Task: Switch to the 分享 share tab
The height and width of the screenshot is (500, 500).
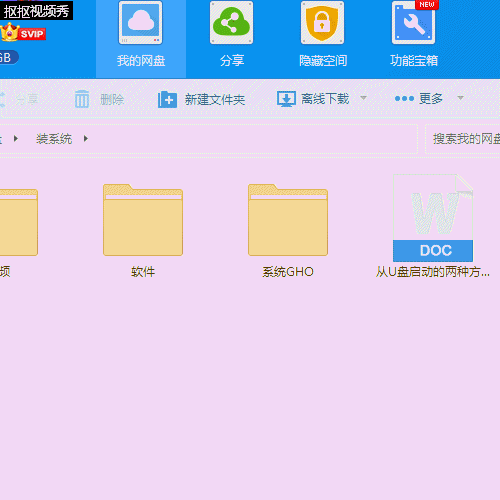Action: tap(232, 35)
